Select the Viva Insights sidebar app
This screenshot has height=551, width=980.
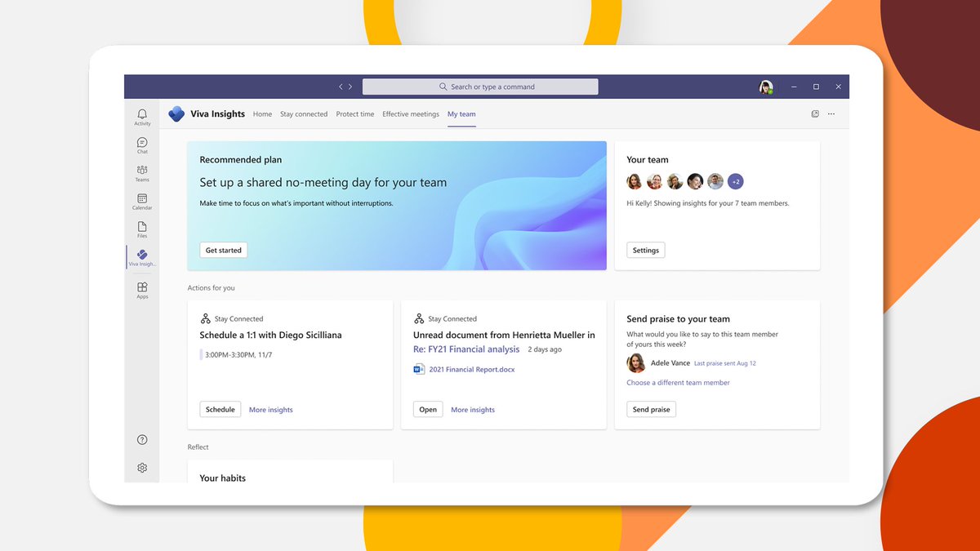[142, 258]
